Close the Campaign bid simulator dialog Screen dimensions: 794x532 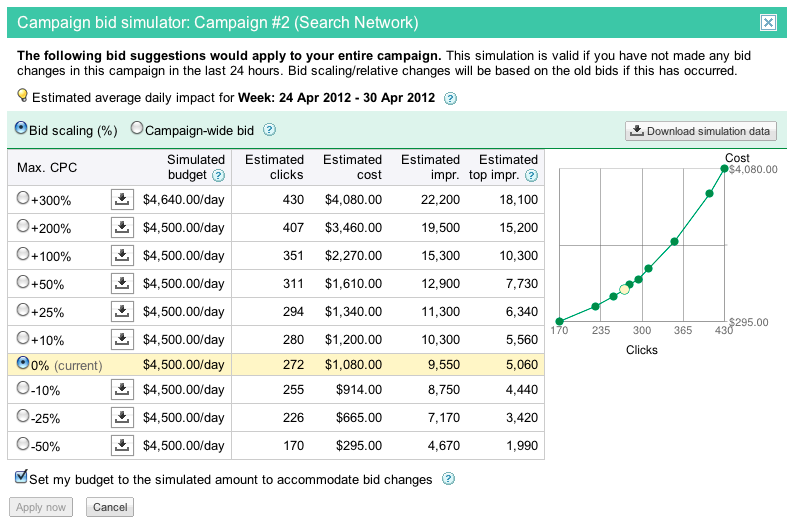768,22
